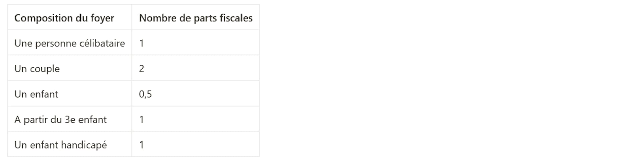This screenshot has height=162, width=644.
Task: Click the word "foyer" in the header
Action: tap(102, 18)
